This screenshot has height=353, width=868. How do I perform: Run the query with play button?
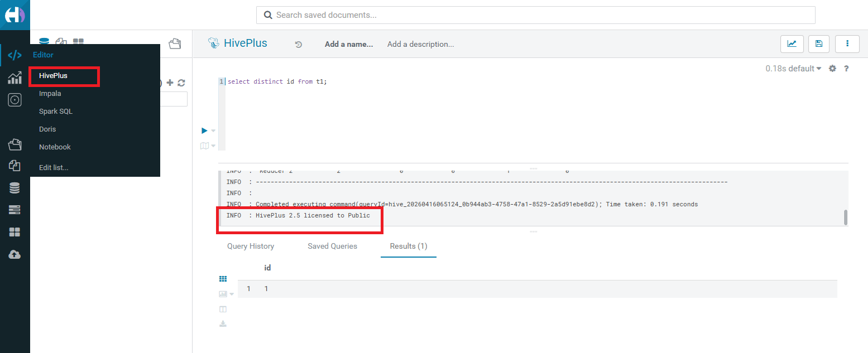pos(204,130)
